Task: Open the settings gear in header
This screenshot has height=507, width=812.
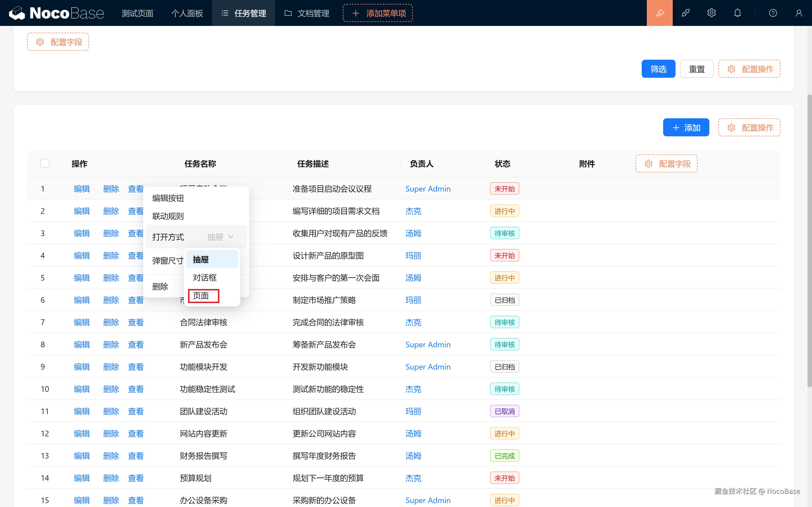Action: pyautogui.click(x=711, y=13)
